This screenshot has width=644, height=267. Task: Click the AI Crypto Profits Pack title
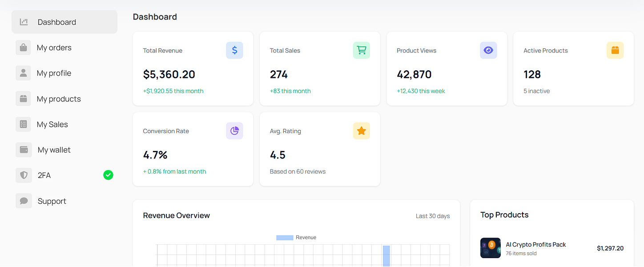pyautogui.click(x=536, y=244)
